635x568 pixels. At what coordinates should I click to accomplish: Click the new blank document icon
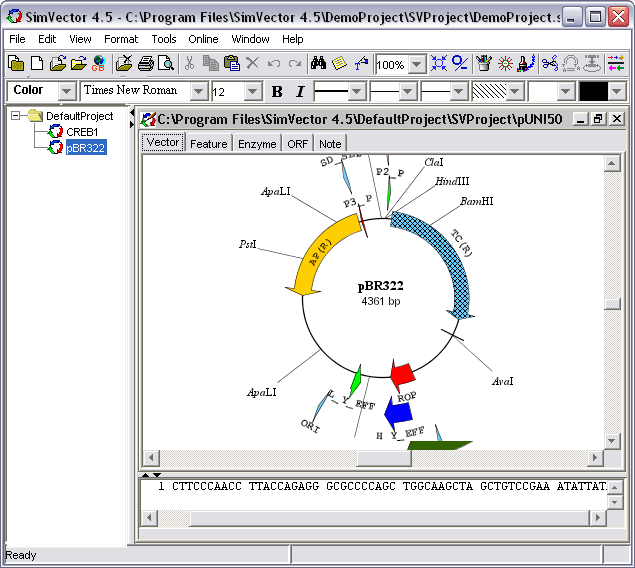tap(37, 64)
